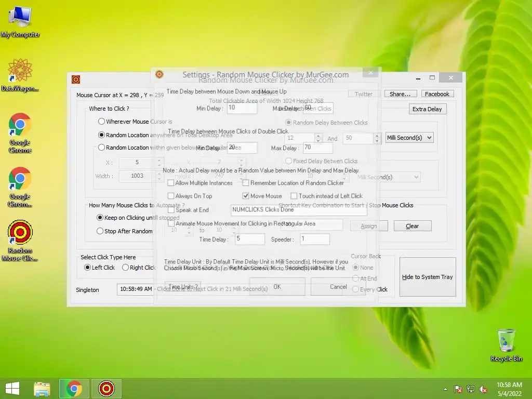Click the Min Delay field showing 20
Image resolution: width=532 pixels, height=399 pixels.
point(242,147)
